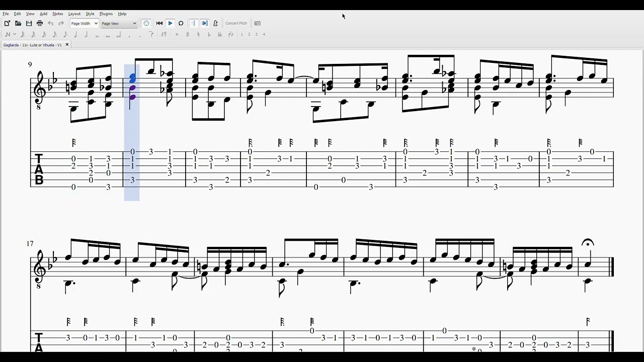This screenshot has width=644, height=362.
Task: Select the 16th note duration
Action: click(54, 34)
